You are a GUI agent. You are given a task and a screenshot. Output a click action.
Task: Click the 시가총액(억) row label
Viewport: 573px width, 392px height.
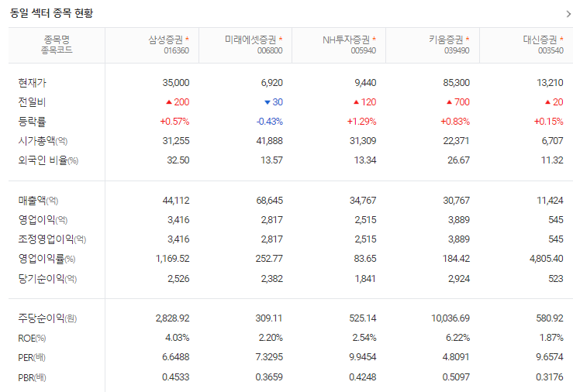coord(43,141)
